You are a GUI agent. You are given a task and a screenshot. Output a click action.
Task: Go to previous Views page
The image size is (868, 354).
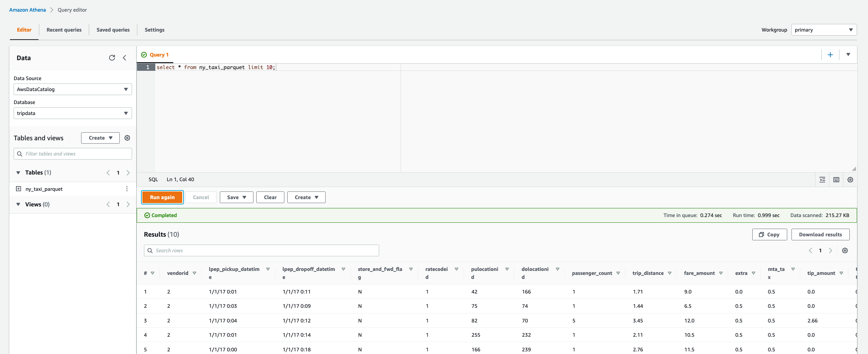[108, 204]
